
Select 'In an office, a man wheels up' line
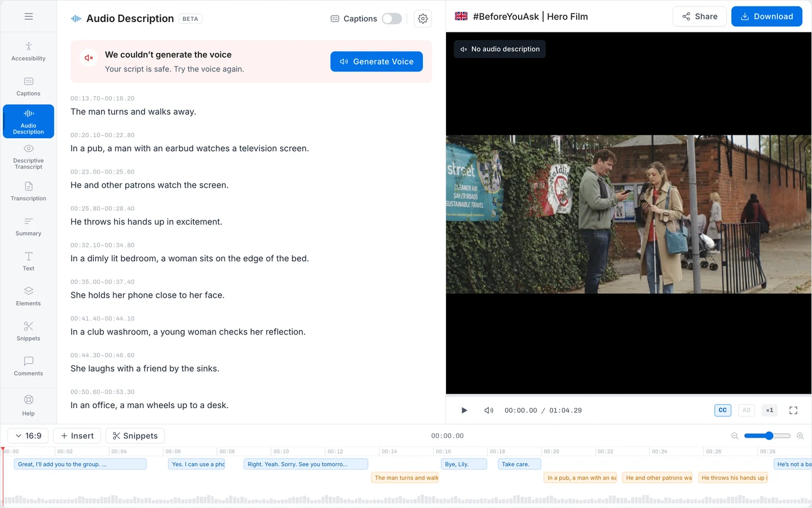[150, 405]
